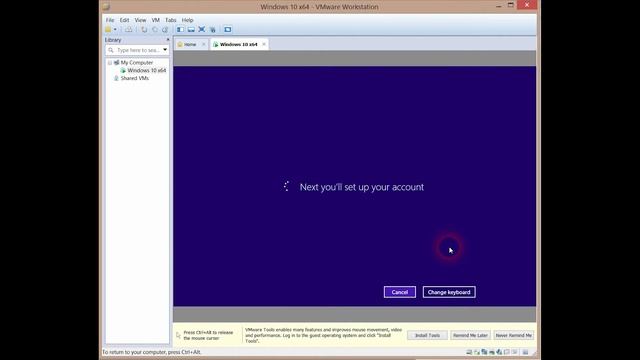Click the Never Remind Me button
640x360 pixels.
point(513,335)
